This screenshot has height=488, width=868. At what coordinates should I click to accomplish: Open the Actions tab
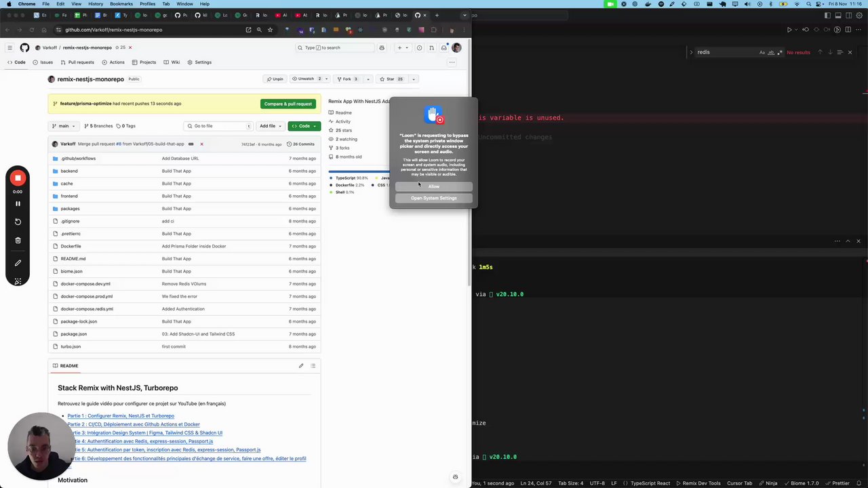tap(113, 62)
